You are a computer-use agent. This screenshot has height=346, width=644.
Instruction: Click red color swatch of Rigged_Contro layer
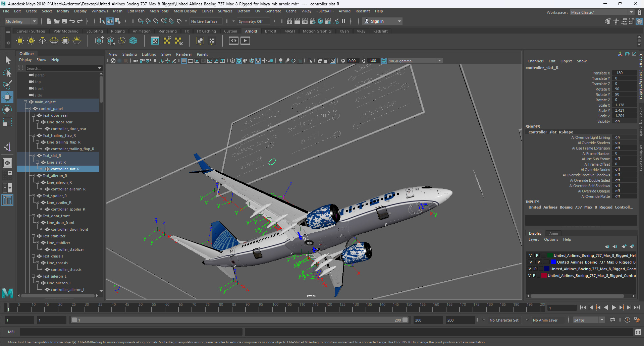(544, 276)
